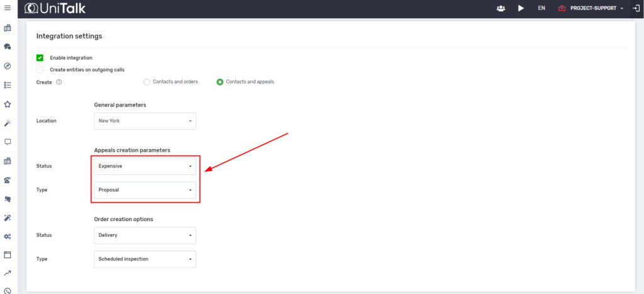
Task: Open the appeals Type dropdown showing Proposal
Action: [145, 189]
